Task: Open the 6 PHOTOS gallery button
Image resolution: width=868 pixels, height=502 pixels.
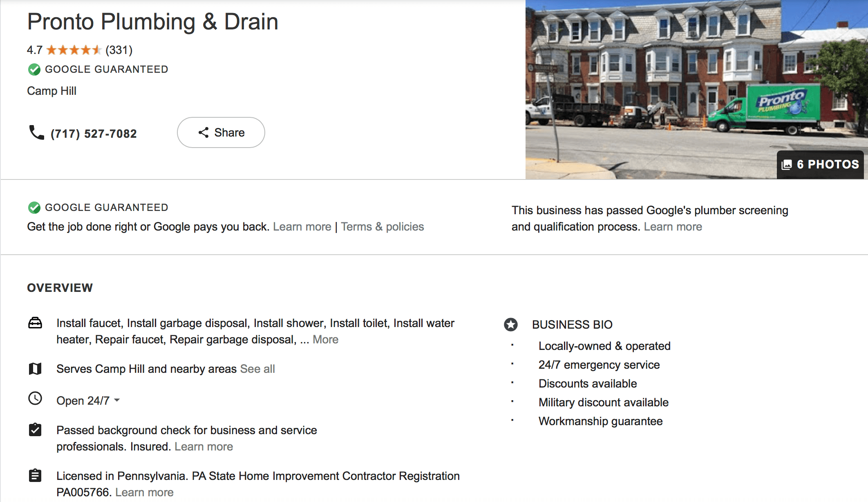Action: (820, 165)
